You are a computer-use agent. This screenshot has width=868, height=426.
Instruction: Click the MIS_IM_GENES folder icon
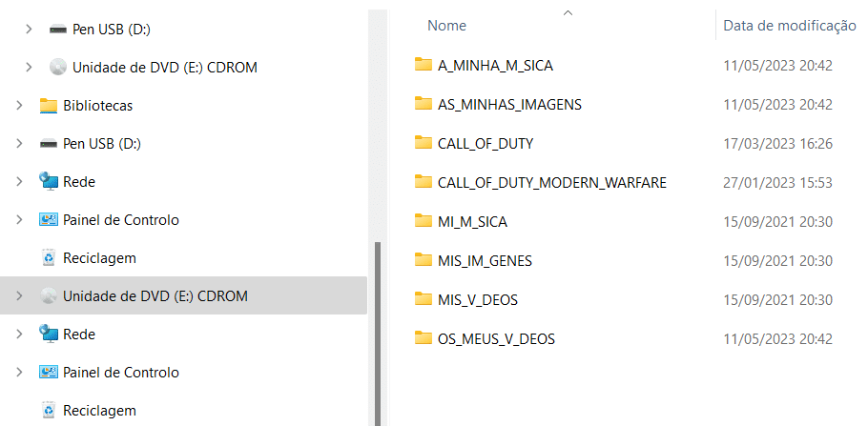point(423,259)
